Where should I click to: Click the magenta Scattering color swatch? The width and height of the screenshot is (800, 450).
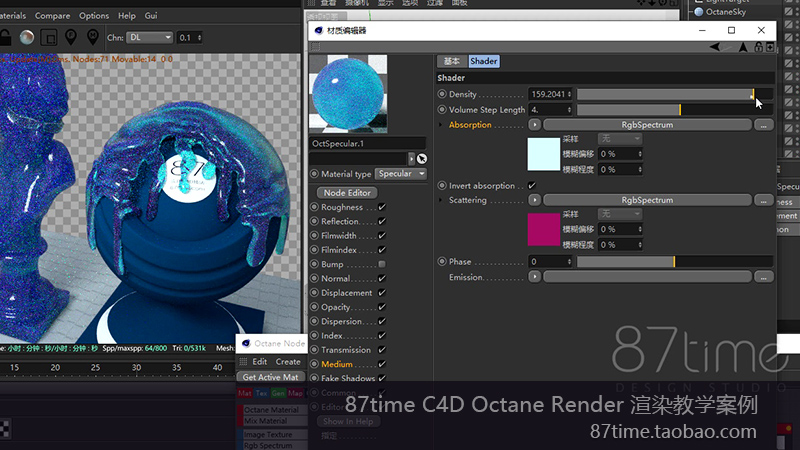pos(543,230)
